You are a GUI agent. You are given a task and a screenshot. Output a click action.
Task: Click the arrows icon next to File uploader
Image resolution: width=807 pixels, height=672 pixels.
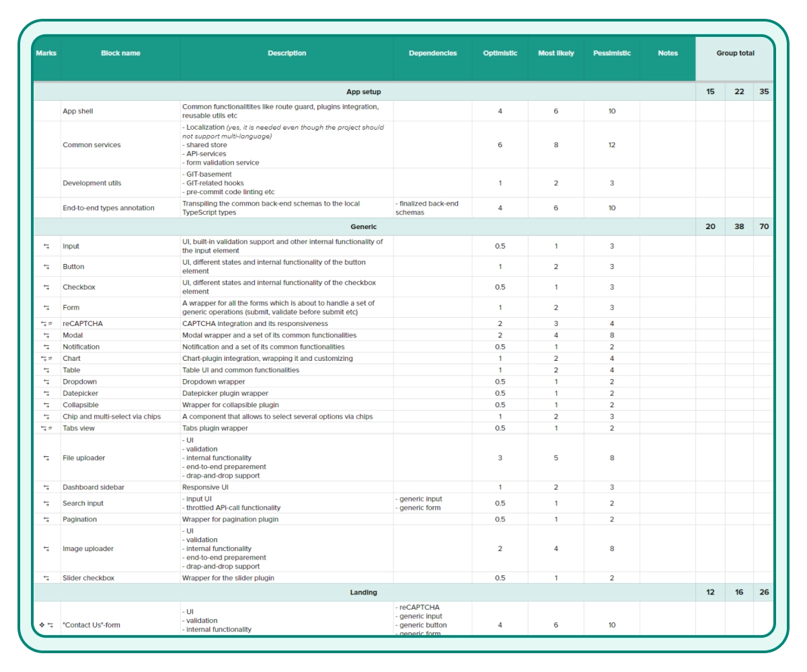46,458
